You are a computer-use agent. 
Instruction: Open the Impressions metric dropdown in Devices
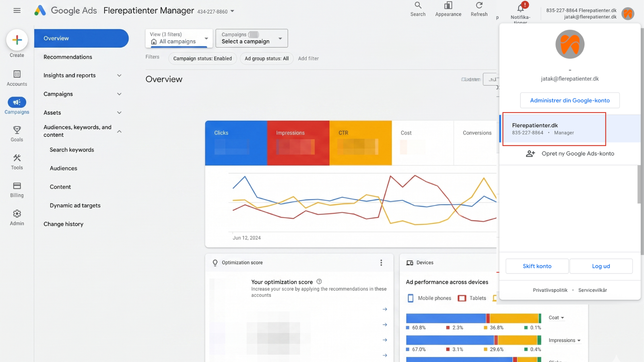(564, 340)
